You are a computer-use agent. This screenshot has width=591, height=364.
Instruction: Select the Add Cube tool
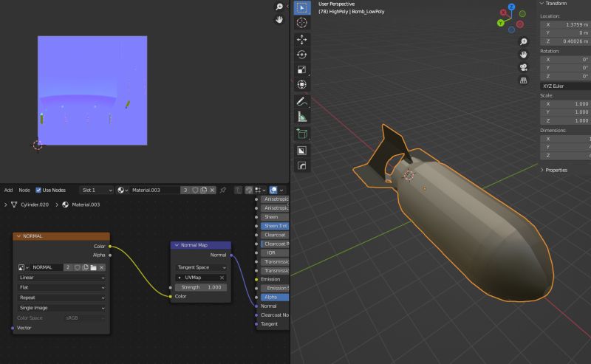click(x=302, y=134)
